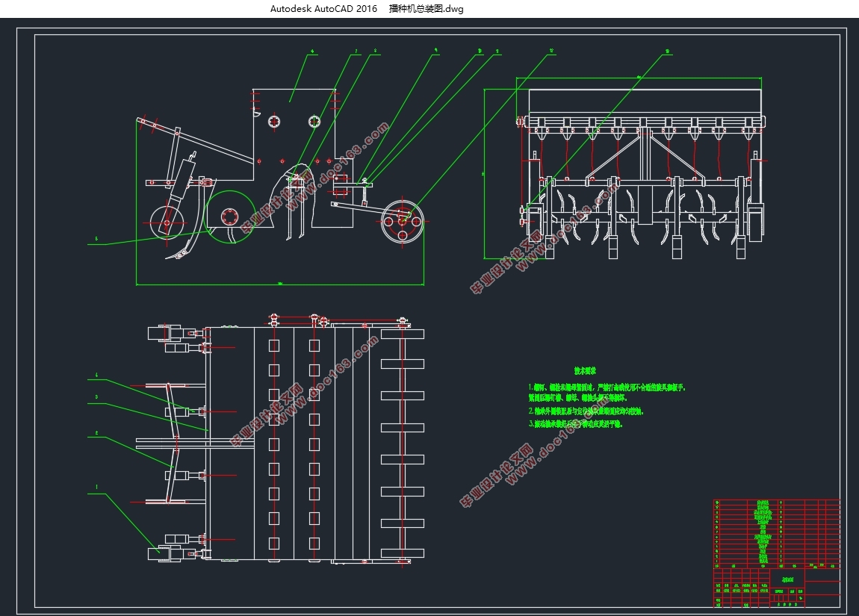Image resolution: width=859 pixels, height=616 pixels.
Task: Select the 技术要求 heading text
Action: pyautogui.click(x=585, y=370)
